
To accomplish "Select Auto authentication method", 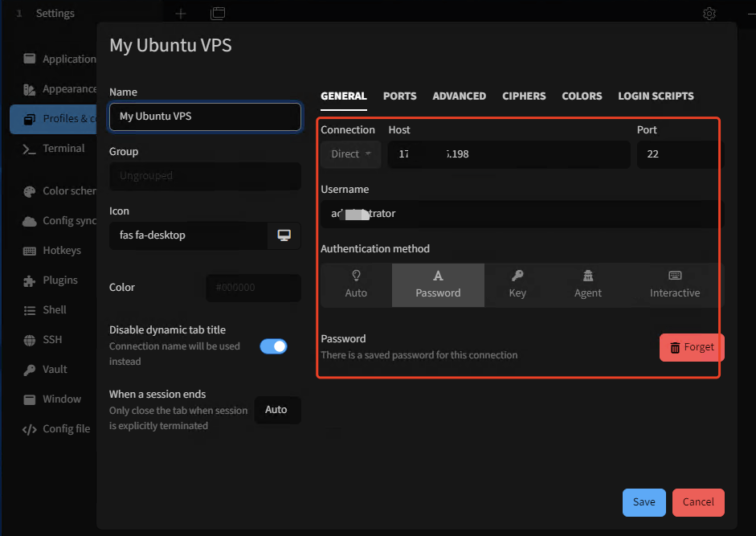I will 356,285.
